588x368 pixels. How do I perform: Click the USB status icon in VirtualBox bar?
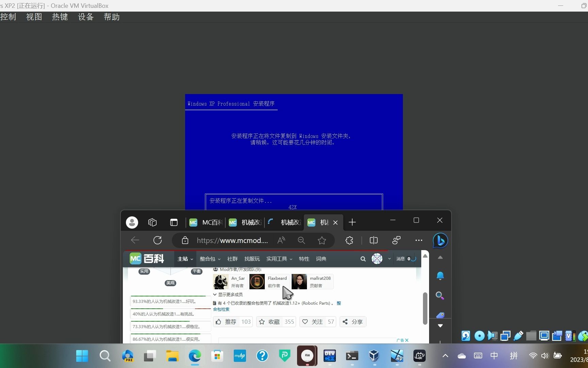tap(518, 336)
